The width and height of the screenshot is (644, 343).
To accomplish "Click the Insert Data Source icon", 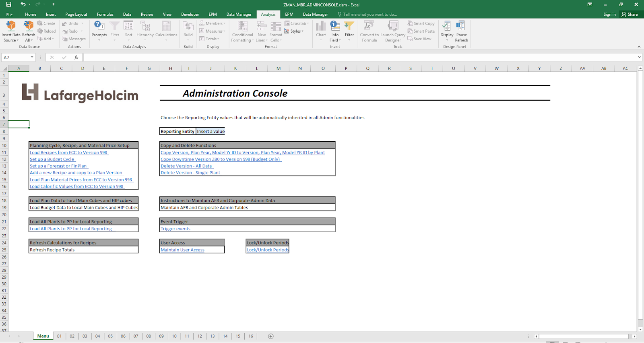I will click(x=11, y=26).
